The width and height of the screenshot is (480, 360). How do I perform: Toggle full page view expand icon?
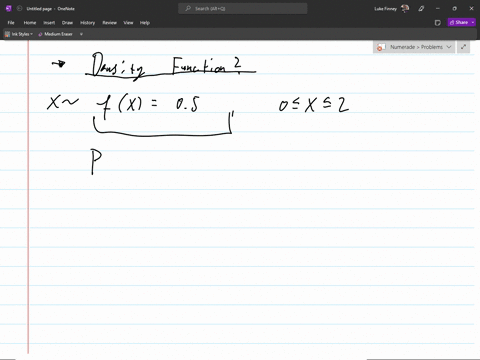[x=463, y=47]
